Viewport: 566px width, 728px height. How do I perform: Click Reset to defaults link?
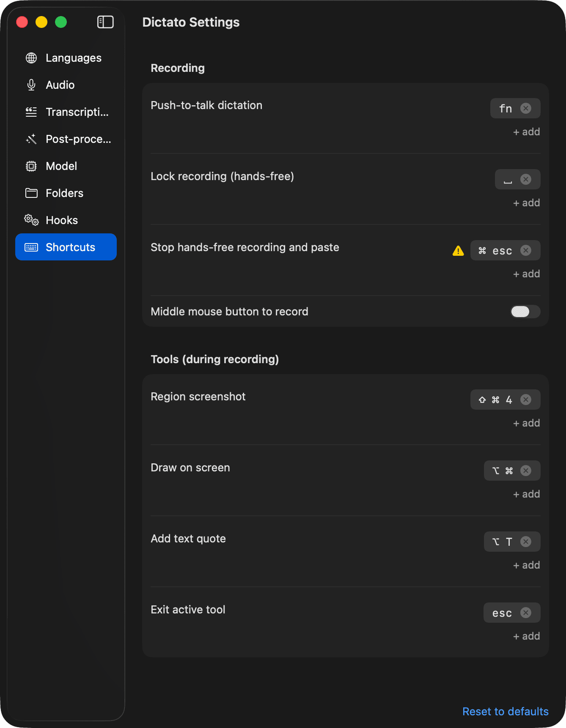506,712
